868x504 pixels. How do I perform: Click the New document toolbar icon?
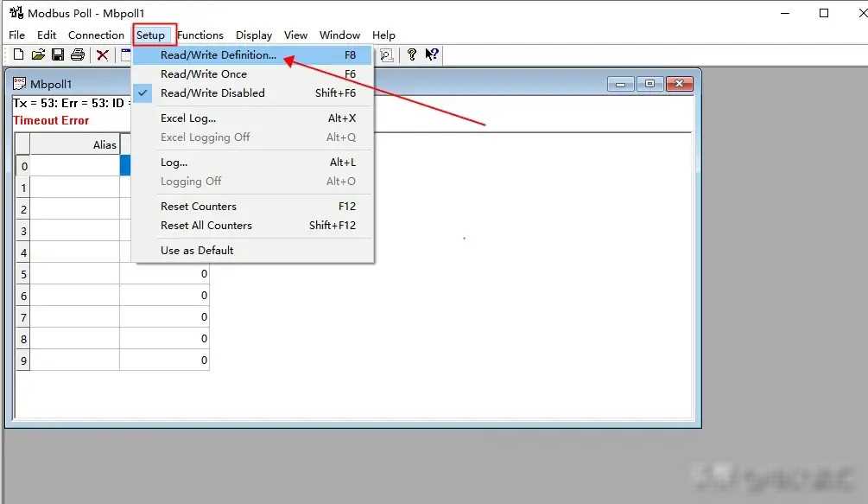(18, 54)
